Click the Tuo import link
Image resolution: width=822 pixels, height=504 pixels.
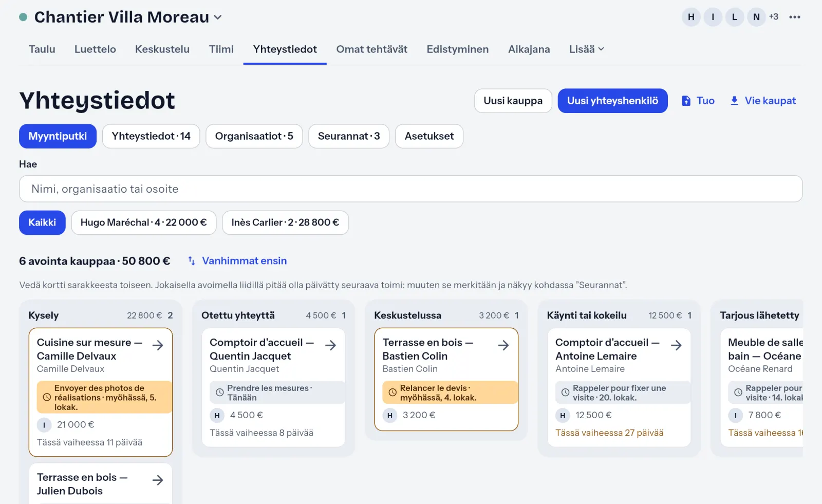(698, 101)
